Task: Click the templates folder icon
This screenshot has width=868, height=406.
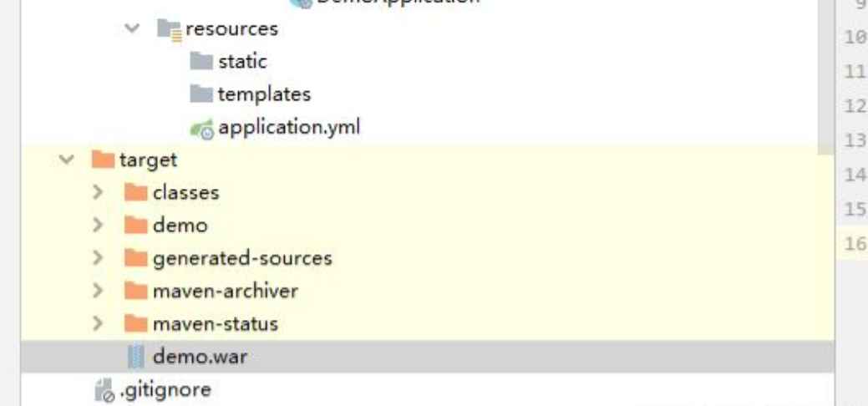Action: click(201, 94)
